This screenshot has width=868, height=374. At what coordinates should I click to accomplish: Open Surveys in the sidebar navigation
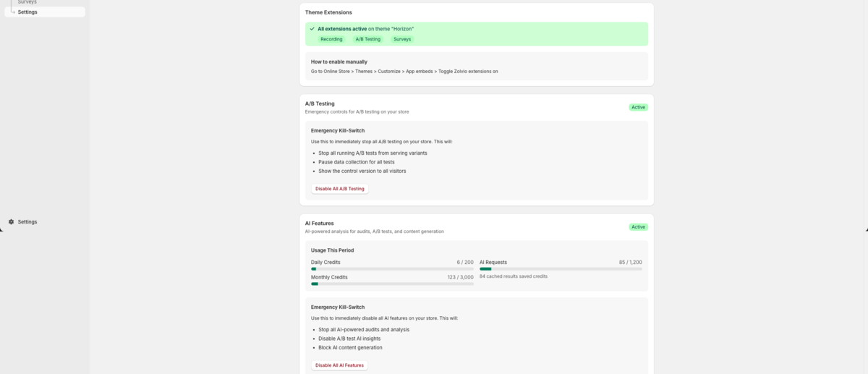[x=27, y=2]
